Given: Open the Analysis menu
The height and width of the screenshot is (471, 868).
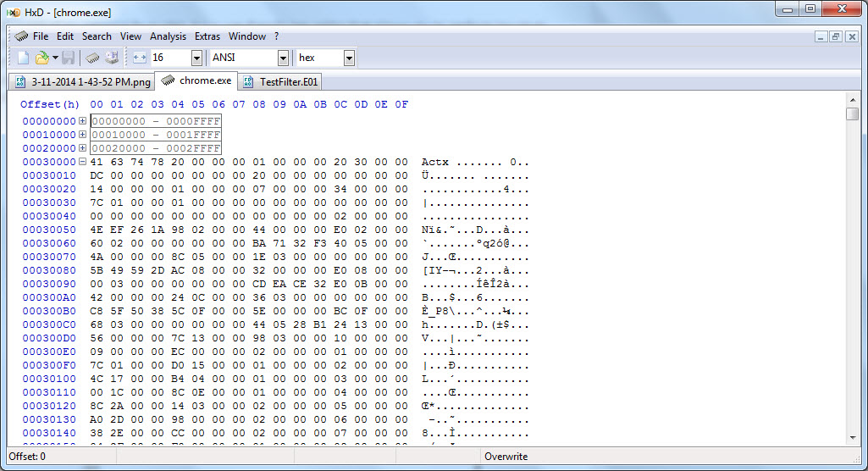Looking at the screenshot, I should (168, 36).
